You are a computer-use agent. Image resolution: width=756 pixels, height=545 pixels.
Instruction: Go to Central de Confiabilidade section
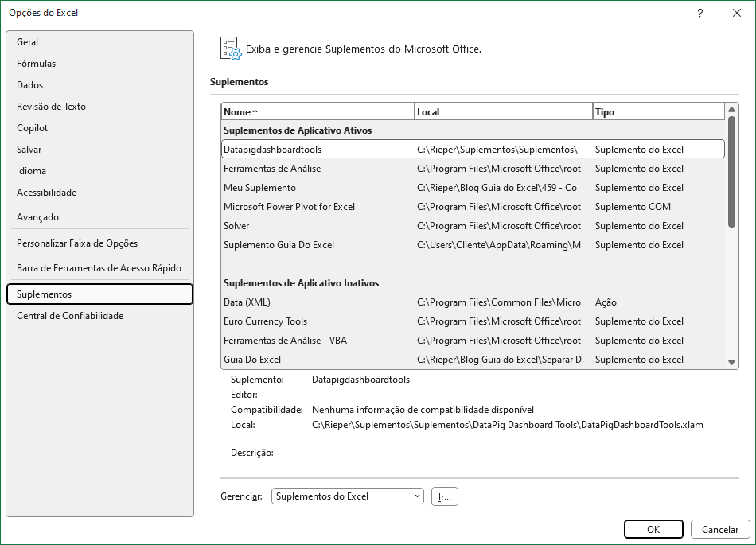[70, 316]
